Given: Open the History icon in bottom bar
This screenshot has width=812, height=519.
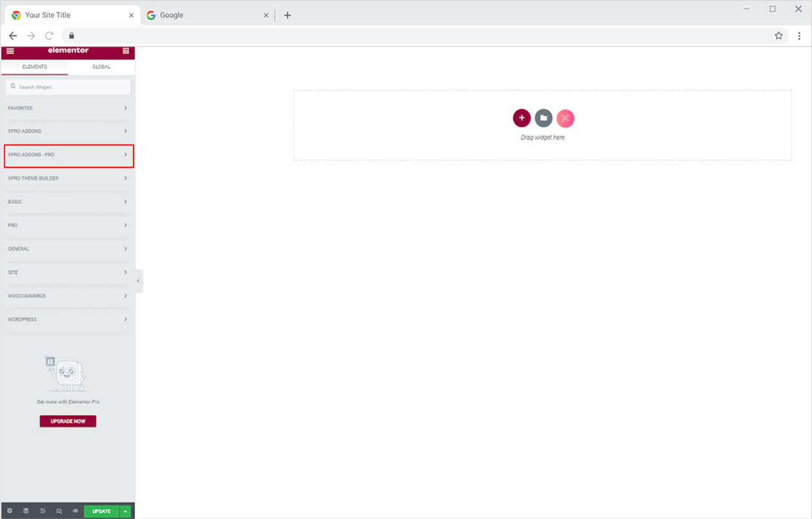Looking at the screenshot, I should 43,511.
